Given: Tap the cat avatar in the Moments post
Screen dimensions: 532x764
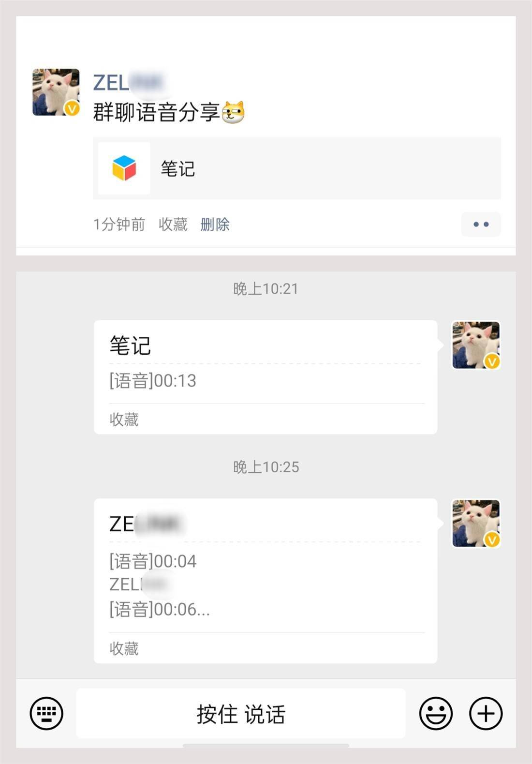Looking at the screenshot, I should pyautogui.click(x=56, y=92).
